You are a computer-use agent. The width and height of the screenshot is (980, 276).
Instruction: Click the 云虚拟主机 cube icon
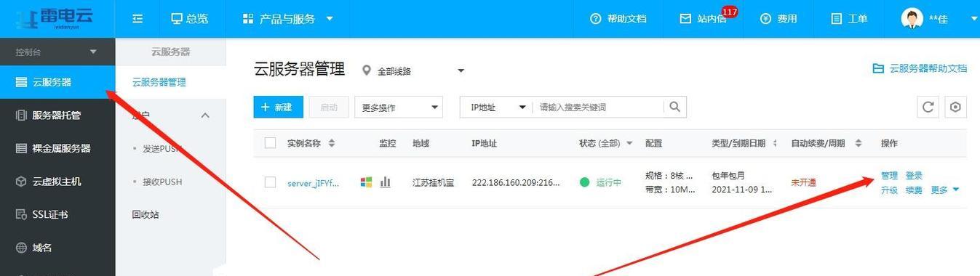coord(21,182)
